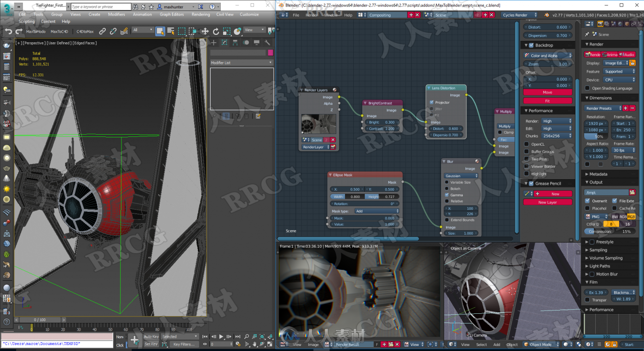This screenshot has width=644, height=351.
Task: Open Blender's File menu
Action: click(x=296, y=15)
